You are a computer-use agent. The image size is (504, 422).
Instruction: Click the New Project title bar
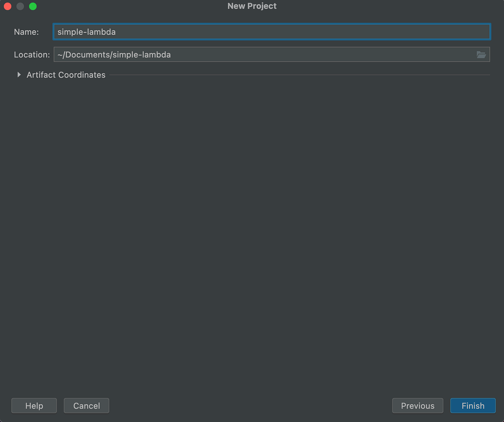coord(252,6)
